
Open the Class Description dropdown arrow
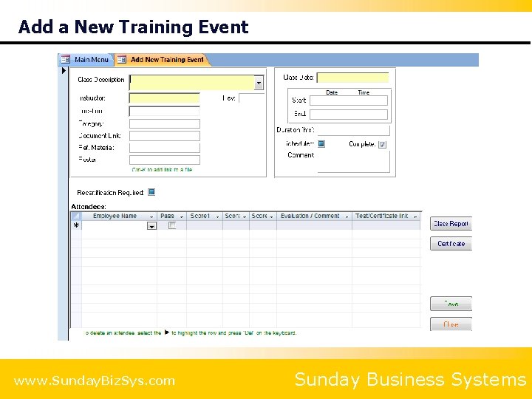tap(259, 83)
